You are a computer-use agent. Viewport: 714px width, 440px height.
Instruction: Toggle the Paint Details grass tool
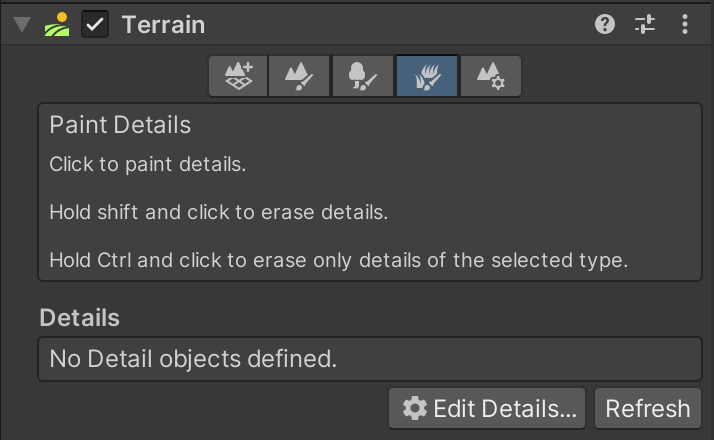coord(427,76)
